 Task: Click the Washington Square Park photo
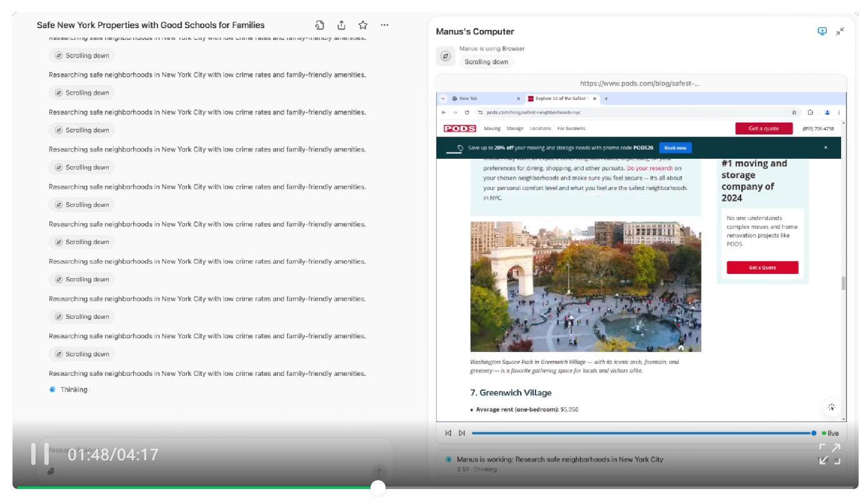(x=586, y=286)
